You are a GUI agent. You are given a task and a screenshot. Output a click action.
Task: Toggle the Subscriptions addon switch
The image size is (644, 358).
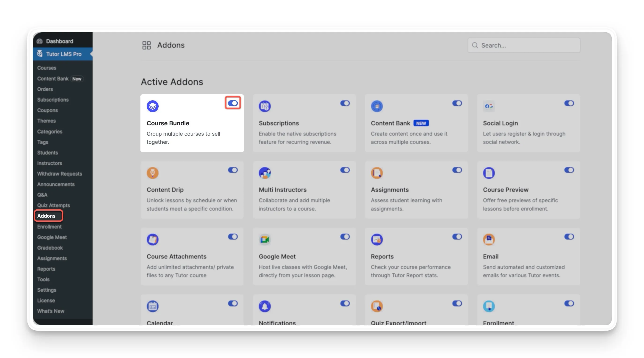[345, 103]
